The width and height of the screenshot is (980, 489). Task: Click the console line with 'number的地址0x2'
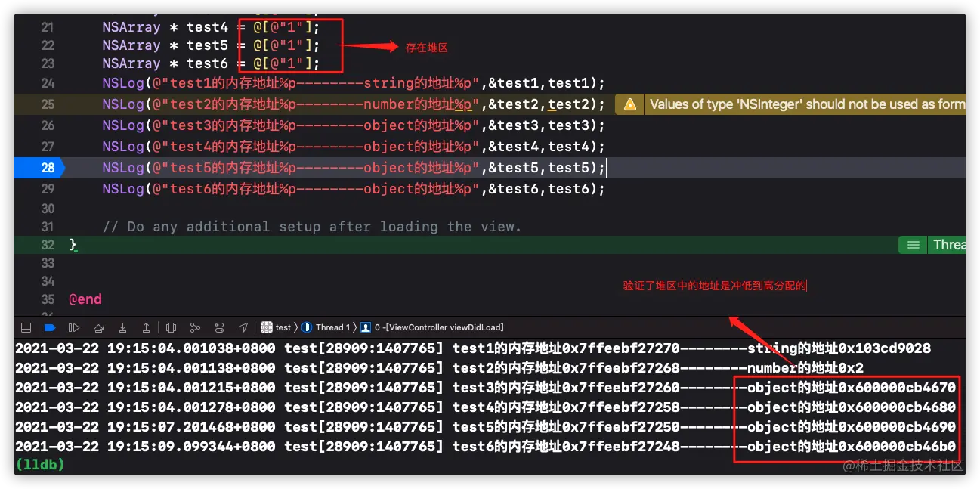pyautogui.click(x=439, y=368)
